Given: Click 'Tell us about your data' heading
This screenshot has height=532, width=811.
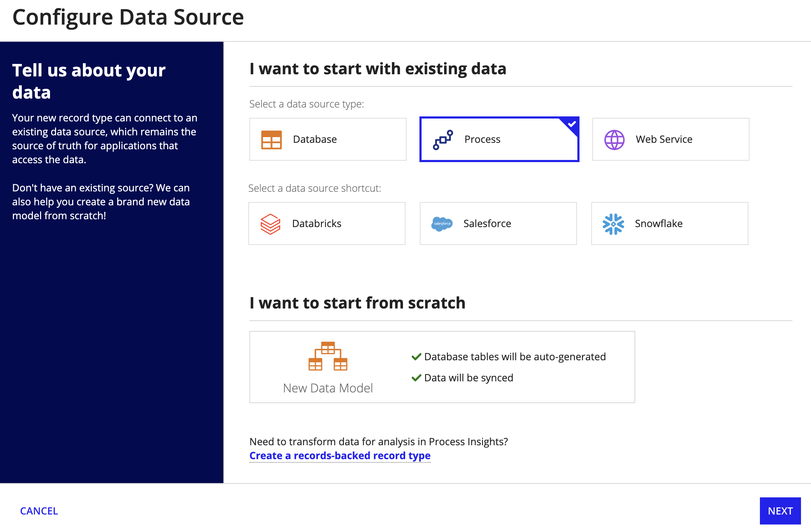Looking at the screenshot, I should point(89,81).
